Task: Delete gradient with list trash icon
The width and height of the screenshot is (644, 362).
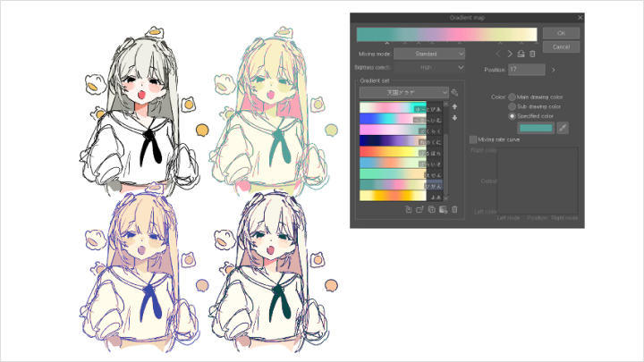Action: tap(454, 209)
